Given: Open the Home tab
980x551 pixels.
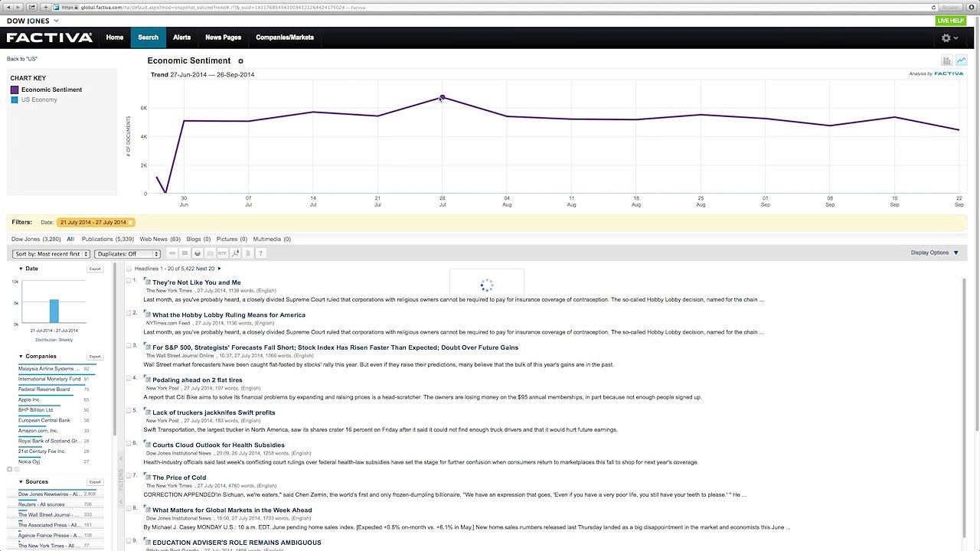Looking at the screenshot, I should tap(115, 37).
